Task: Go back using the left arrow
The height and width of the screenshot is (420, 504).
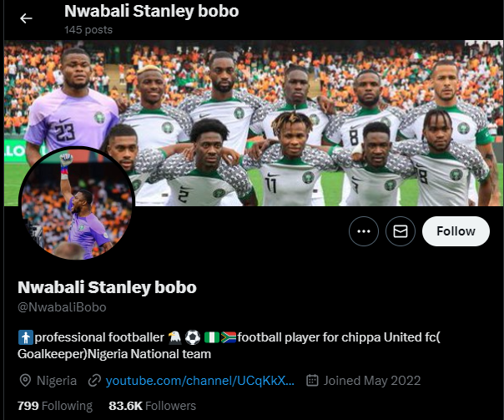Action: [26, 18]
